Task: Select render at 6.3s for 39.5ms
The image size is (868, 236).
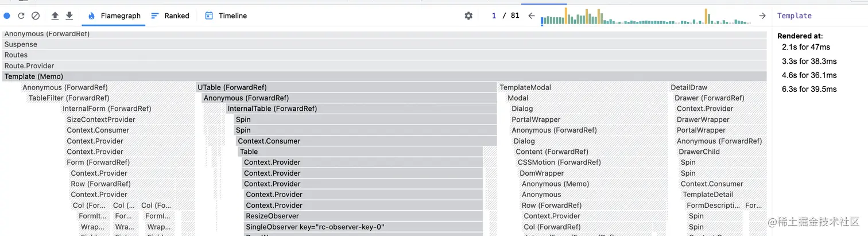Action: coord(809,89)
